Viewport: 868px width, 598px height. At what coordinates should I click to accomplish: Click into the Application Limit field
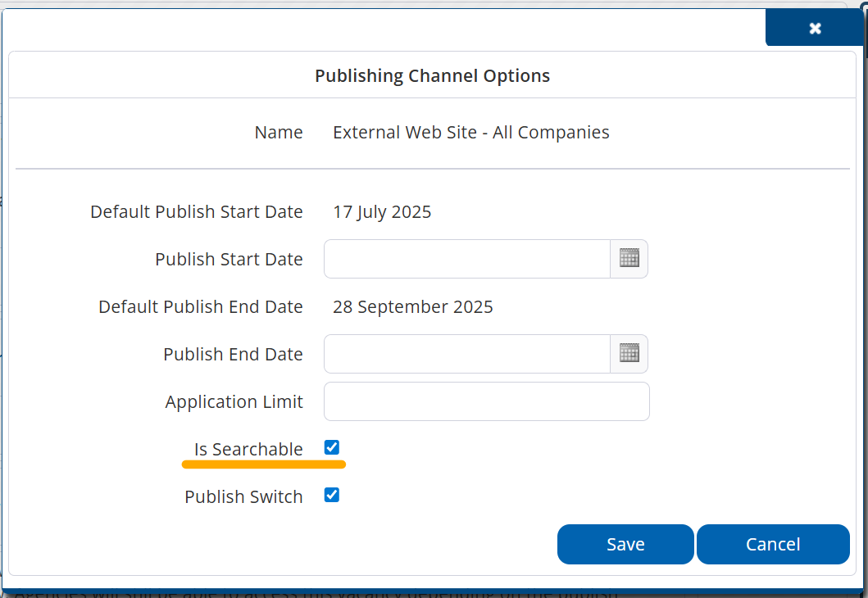tap(487, 401)
